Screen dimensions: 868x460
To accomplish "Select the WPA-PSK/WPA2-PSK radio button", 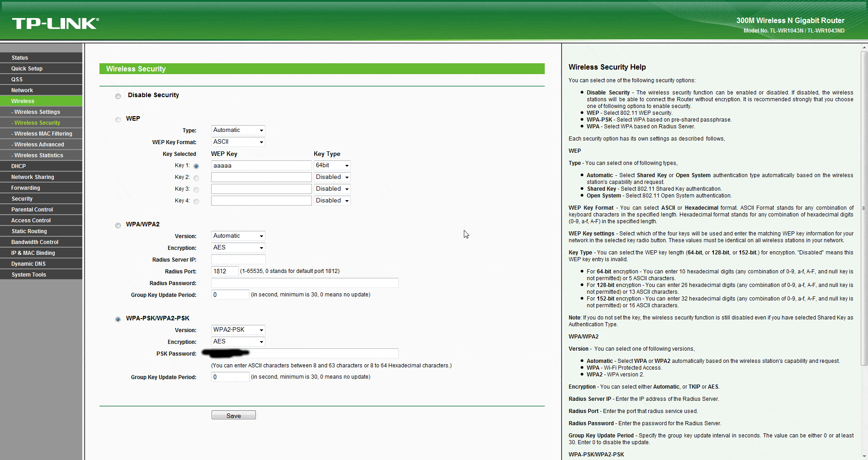I will point(118,319).
